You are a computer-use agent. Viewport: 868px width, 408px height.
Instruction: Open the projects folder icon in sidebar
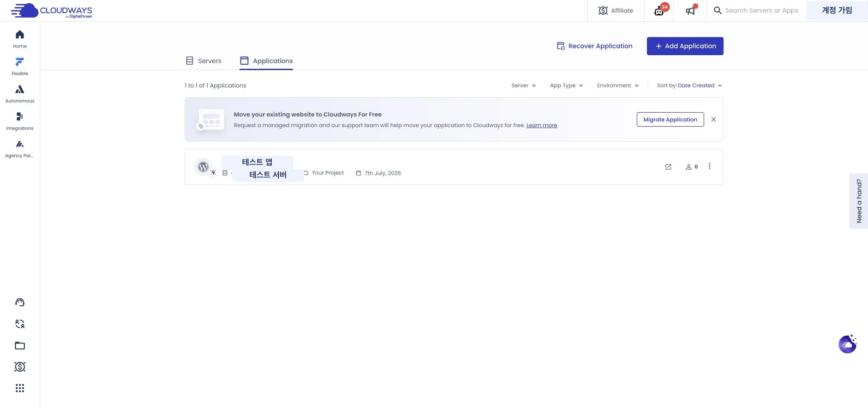point(20,346)
